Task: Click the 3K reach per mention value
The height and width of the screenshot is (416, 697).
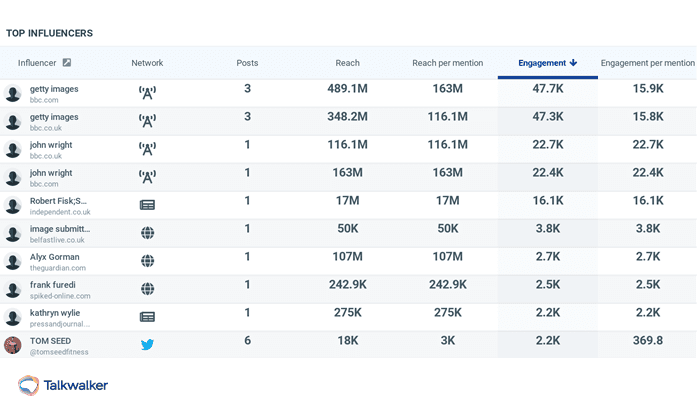Action: point(448,340)
